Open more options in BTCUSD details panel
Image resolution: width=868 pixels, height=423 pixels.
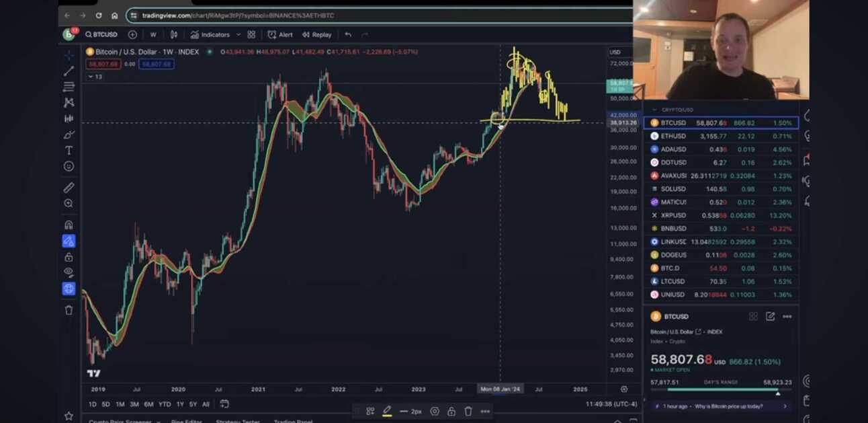pyautogui.click(x=787, y=316)
